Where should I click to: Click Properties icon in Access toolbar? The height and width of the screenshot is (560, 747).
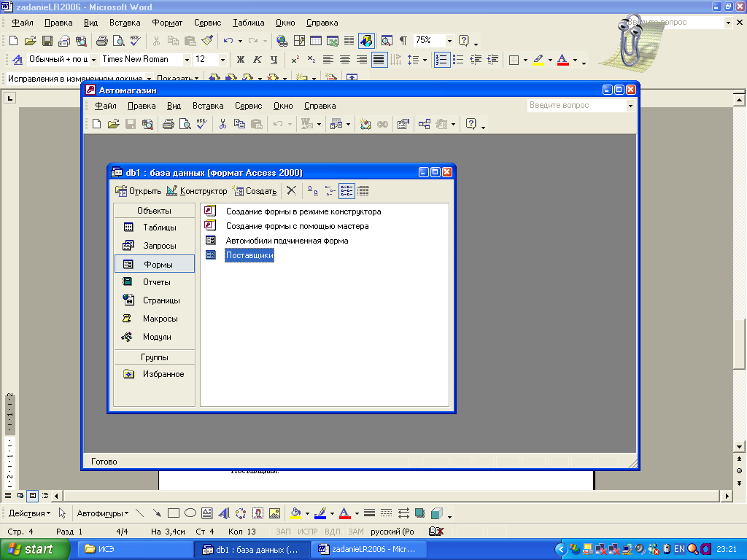click(403, 124)
